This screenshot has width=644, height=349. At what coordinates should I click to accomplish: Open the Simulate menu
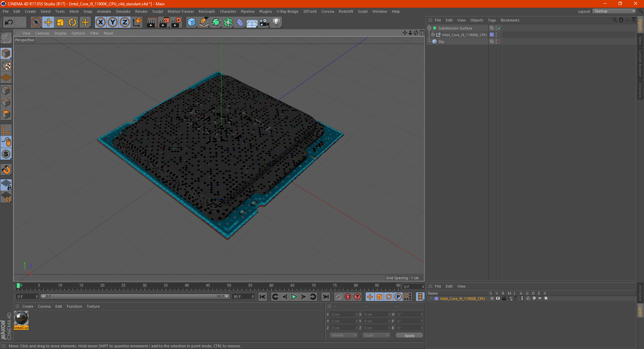pos(123,11)
